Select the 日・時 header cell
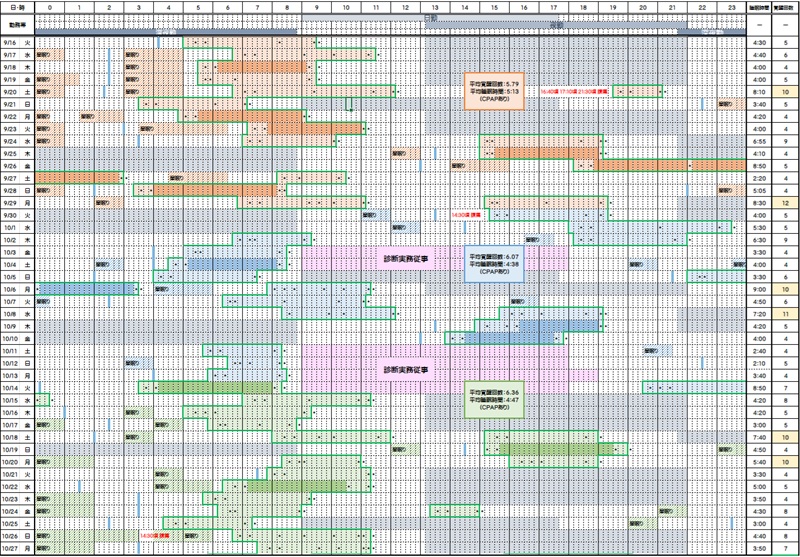 (x=18, y=7)
